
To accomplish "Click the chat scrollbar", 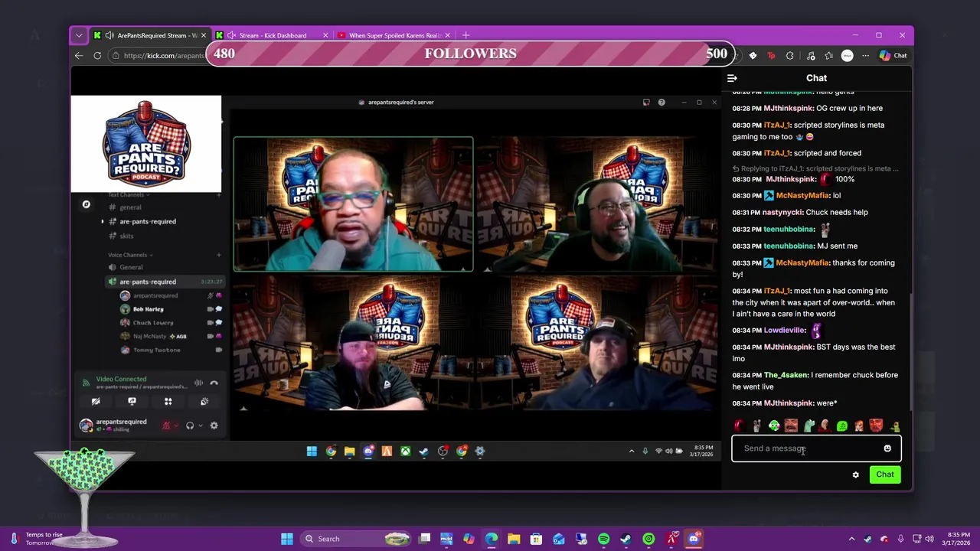I will (x=910, y=352).
